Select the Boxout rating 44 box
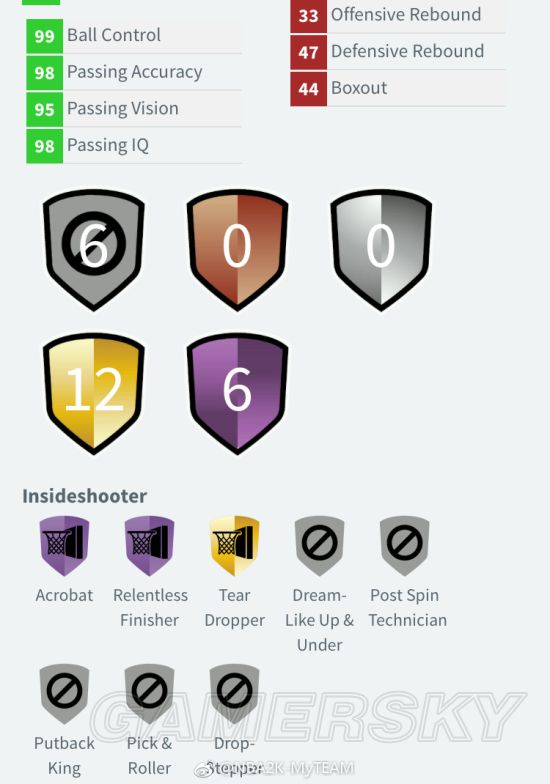The height and width of the screenshot is (784, 550). [308, 88]
